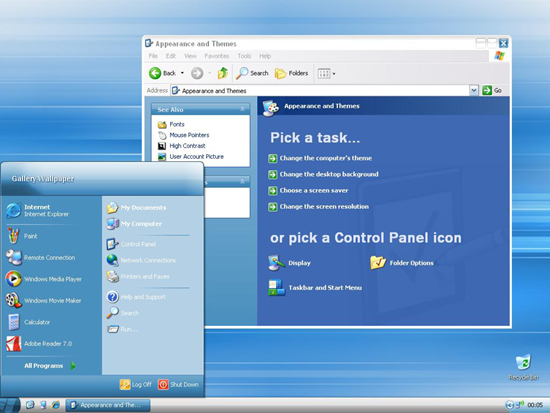This screenshot has height=413, width=550.
Task: Open Help and Support
Action: (x=136, y=297)
